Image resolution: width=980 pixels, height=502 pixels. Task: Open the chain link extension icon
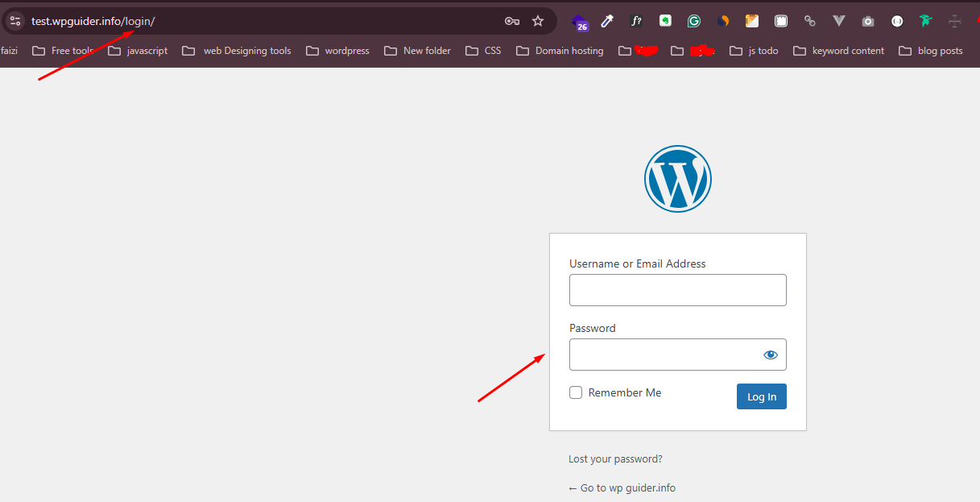coord(810,21)
